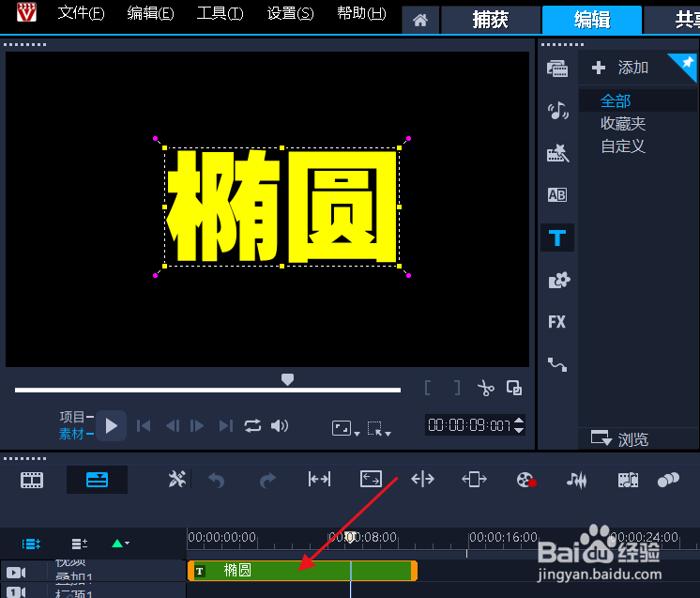Open the sound mixer

point(576,480)
